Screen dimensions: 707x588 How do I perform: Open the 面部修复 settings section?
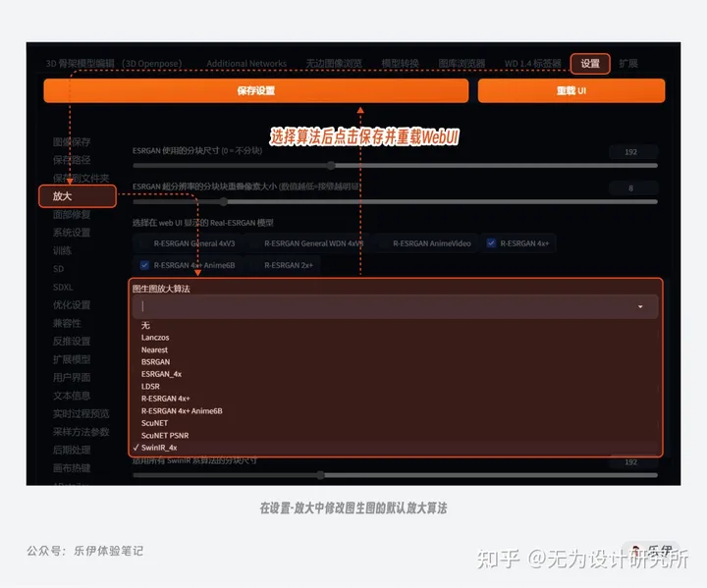(72, 214)
